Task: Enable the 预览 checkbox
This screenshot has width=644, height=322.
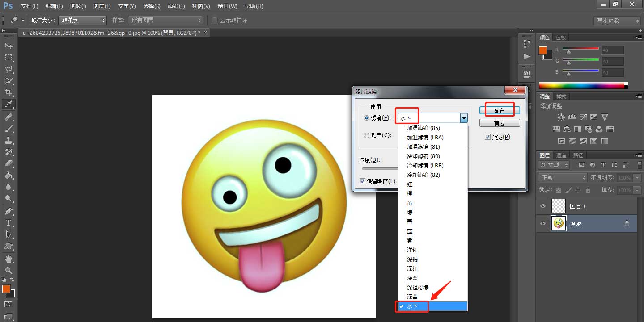Action: coord(487,137)
